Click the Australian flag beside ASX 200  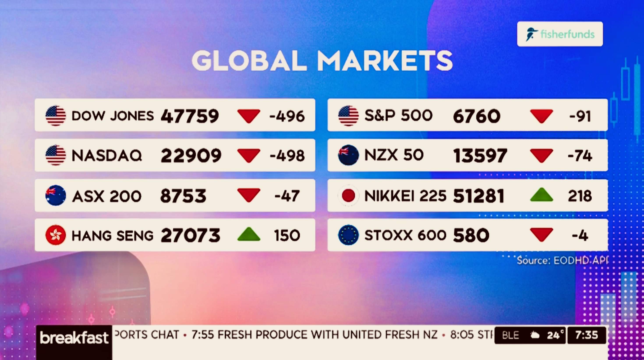tap(55, 195)
